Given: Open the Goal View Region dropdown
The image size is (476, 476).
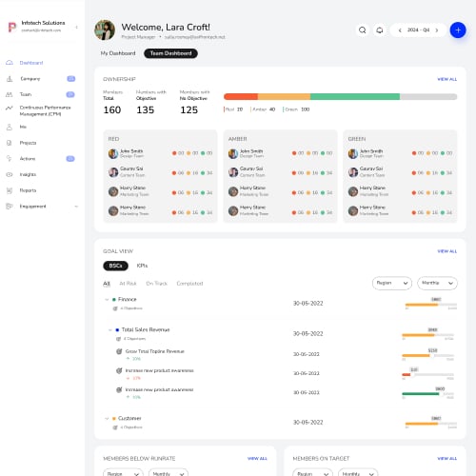Looking at the screenshot, I should pos(392,283).
